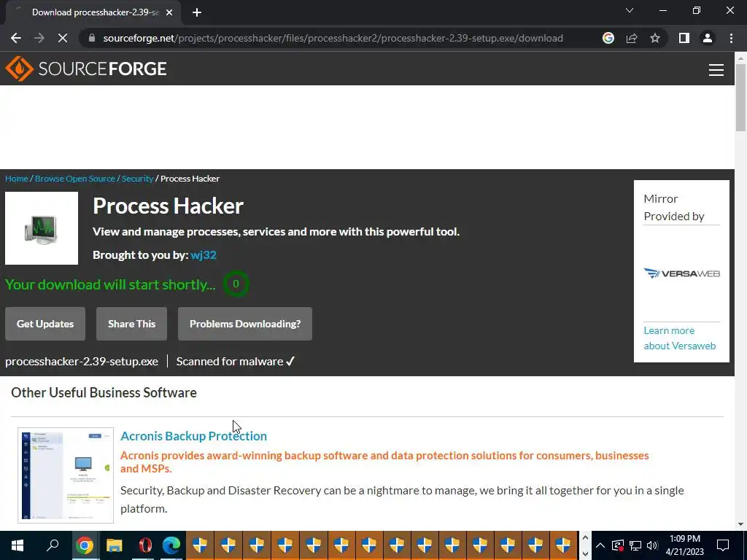Screen dimensions: 747x560
Task: Open the Browse Open Source breadcrumb
Action: pos(75,179)
